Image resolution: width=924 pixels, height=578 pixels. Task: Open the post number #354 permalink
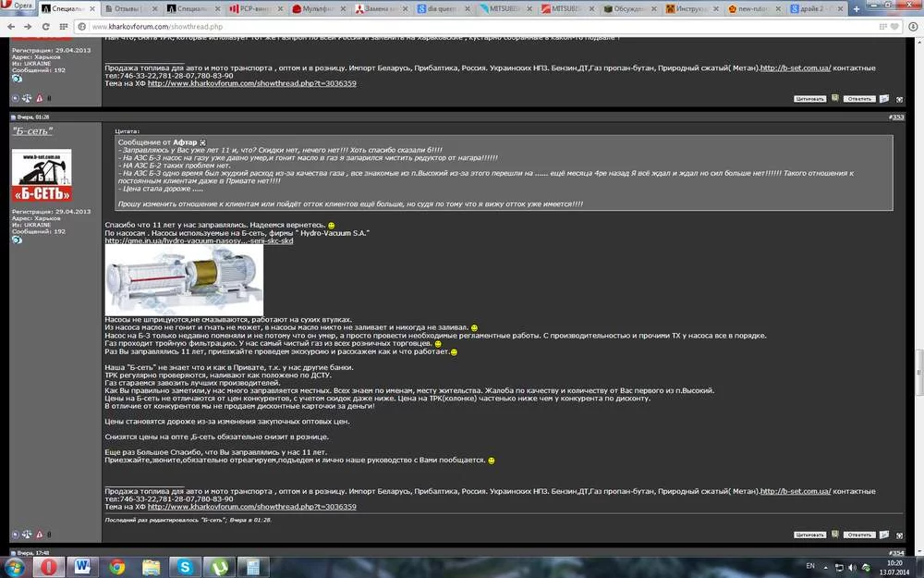click(897, 553)
